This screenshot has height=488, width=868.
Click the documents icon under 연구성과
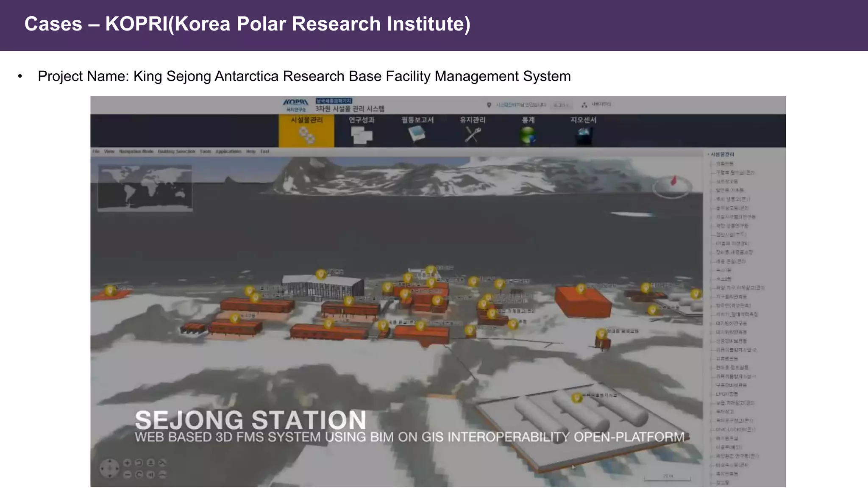click(362, 135)
